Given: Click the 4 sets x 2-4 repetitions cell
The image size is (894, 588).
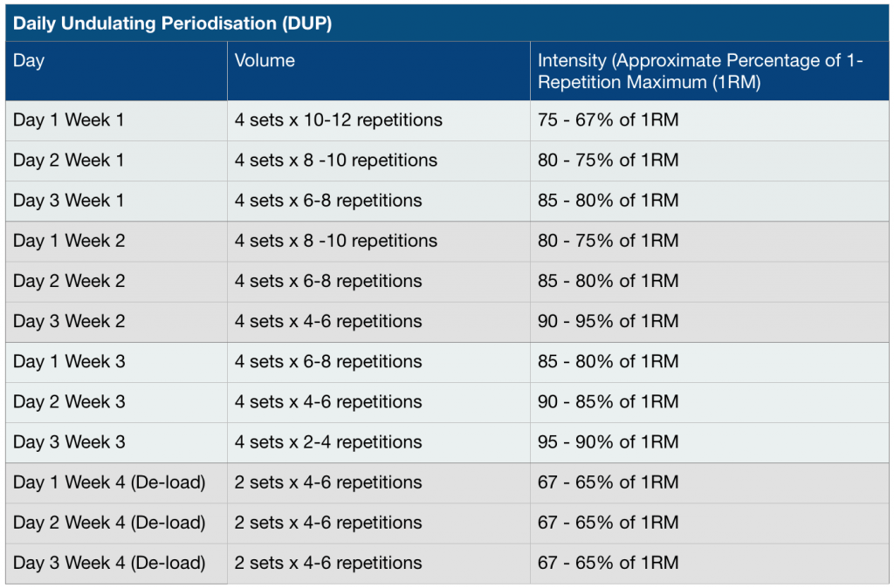Looking at the screenshot, I should point(328,442).
